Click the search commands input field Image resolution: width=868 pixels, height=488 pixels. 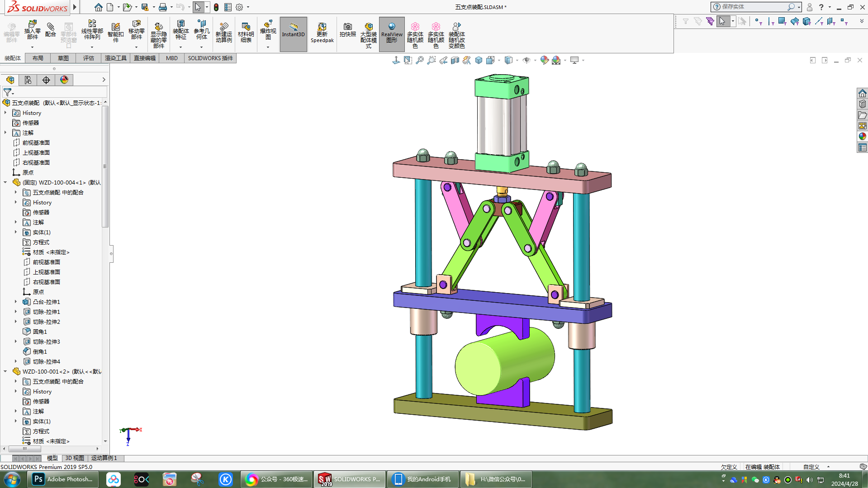click(753, 7)
